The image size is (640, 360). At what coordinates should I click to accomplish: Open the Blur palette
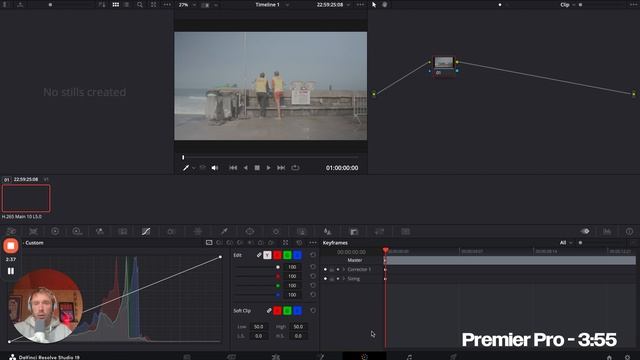click(327, 231)
